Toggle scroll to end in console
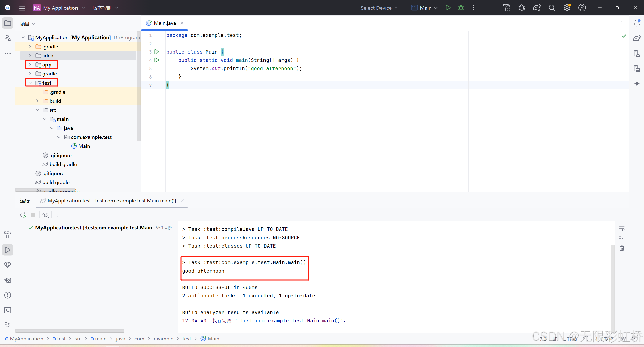This screenshot has height=347, width=644. [622, 238]
